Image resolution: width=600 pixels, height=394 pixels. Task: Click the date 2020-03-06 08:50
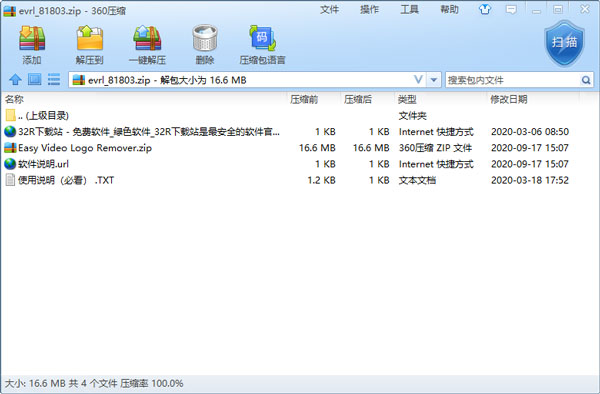point(530,132)
